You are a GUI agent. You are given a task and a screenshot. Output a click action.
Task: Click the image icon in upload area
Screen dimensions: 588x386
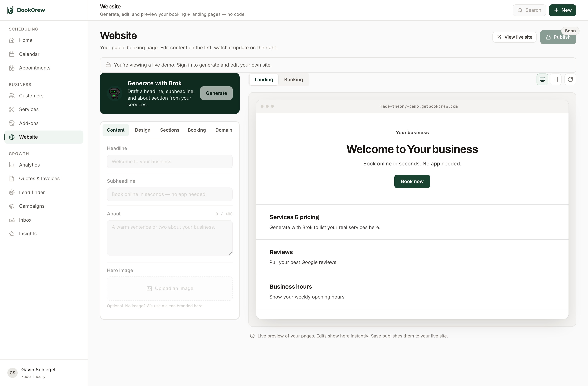[x=149, y=288]
